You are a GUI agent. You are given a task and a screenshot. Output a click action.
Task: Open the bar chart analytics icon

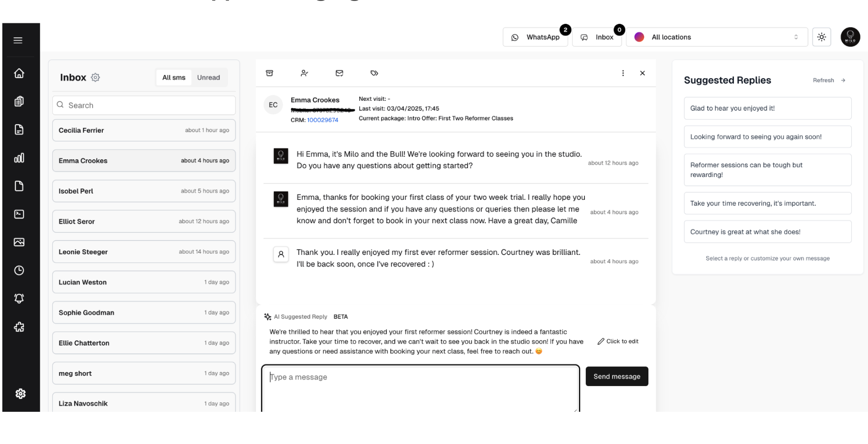point(19,158)
